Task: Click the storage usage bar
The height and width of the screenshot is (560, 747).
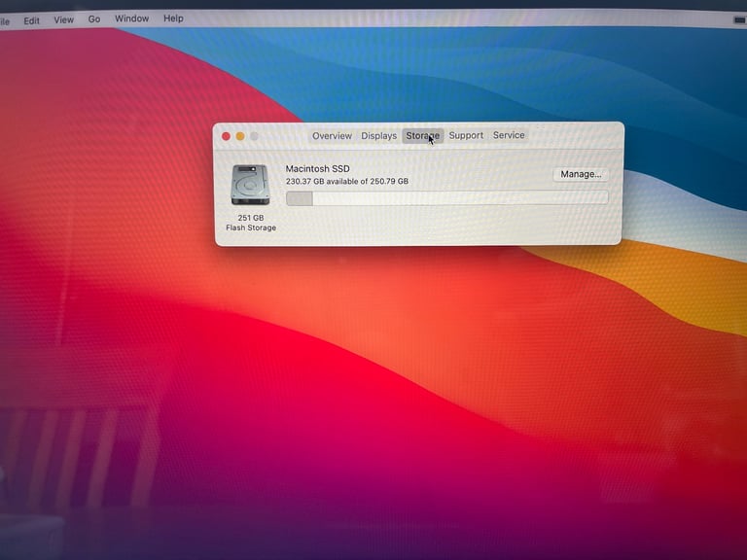Action: (446, 198)
